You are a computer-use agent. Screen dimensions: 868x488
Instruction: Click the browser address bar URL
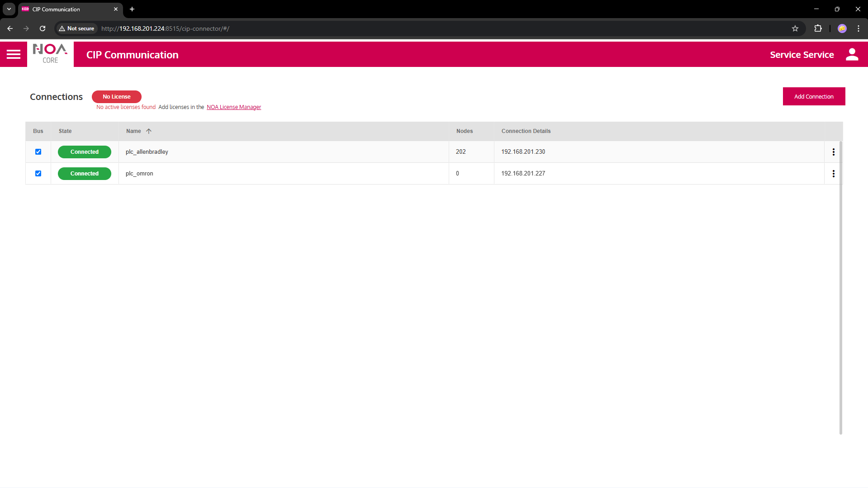[165, 28]
